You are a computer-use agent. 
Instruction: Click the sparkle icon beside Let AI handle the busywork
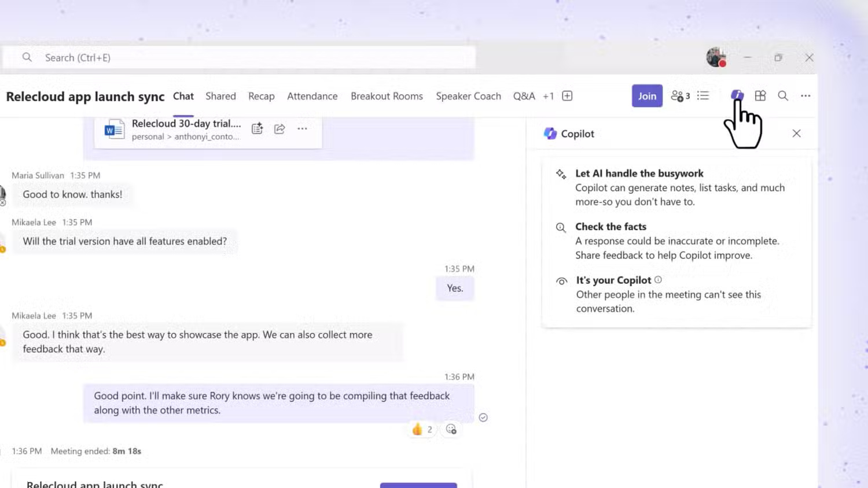[561, 174]
